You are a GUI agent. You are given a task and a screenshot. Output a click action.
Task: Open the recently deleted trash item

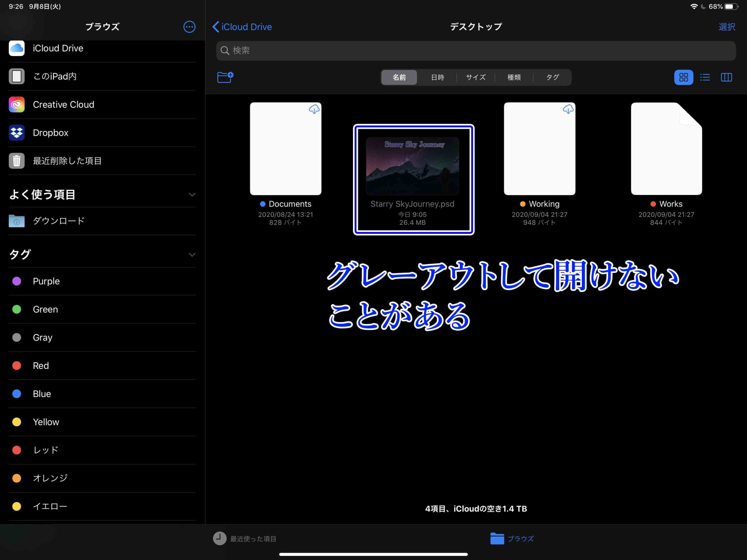(67, 161)
